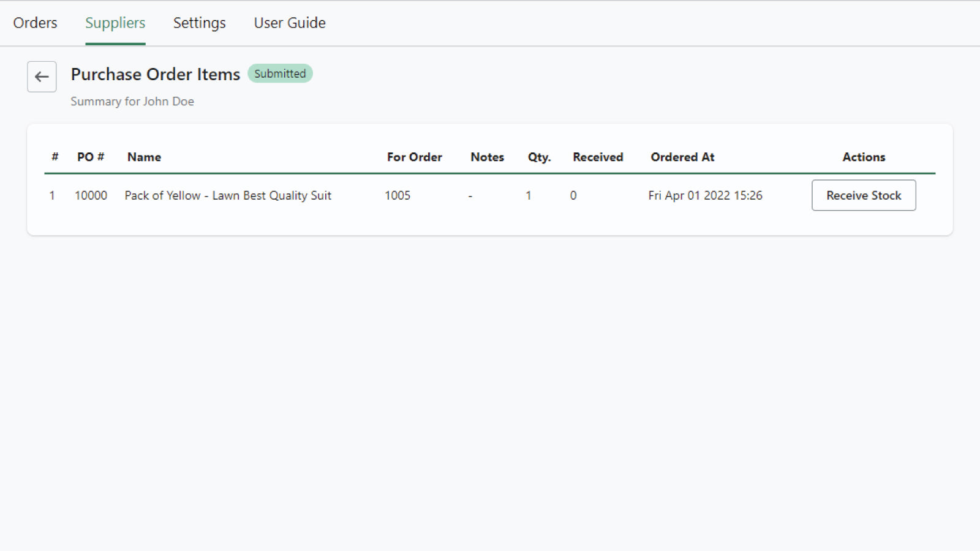
Task: Switch to the Settings tab
Action: pyautogui.click(x=199, y=23)
